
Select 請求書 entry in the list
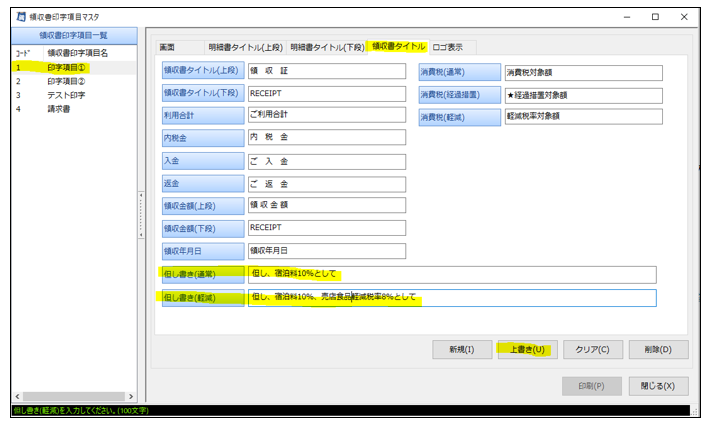(x=59, y=109)
